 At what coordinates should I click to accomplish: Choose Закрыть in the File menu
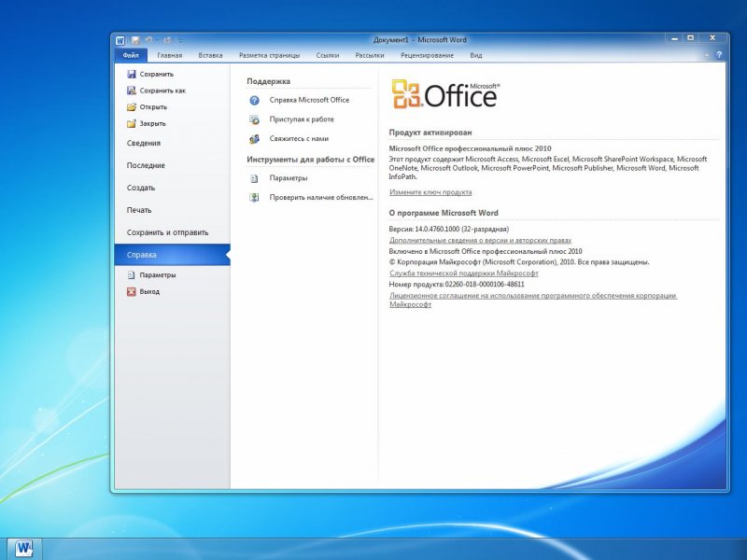(x=147, y=123)
